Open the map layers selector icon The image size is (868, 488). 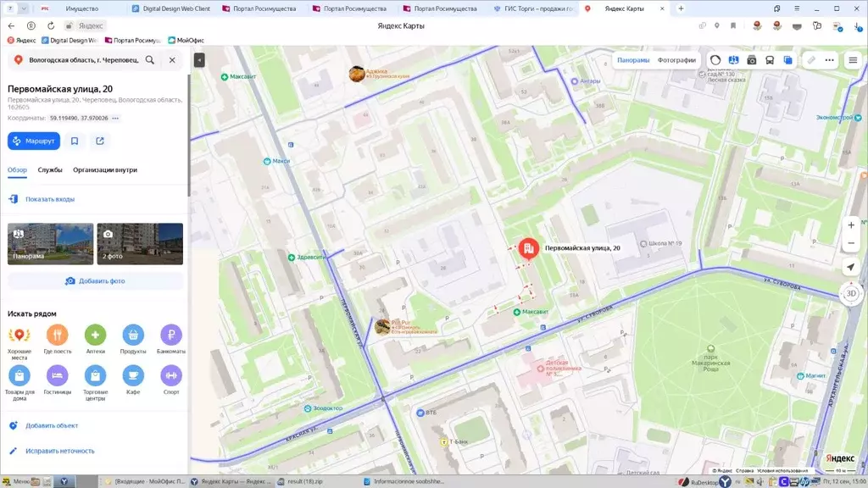788,60
